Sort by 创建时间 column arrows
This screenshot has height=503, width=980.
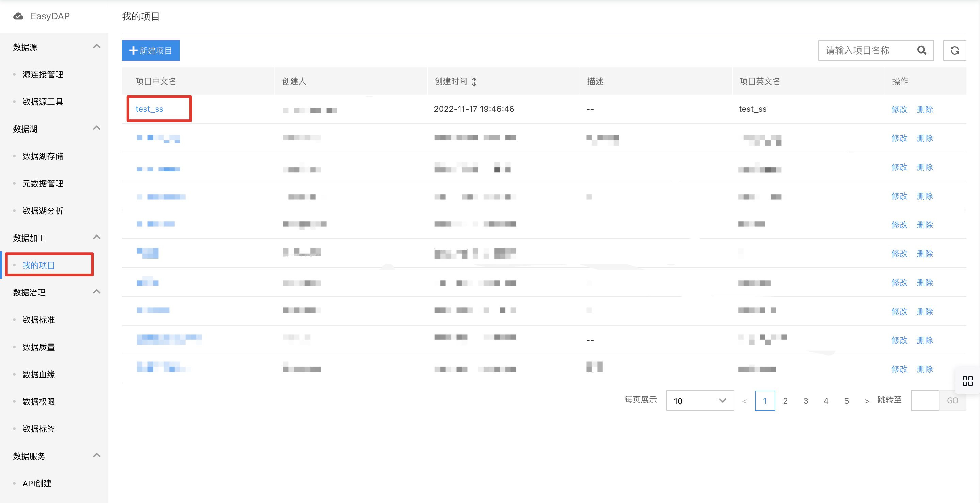click(x=474, y=81)
